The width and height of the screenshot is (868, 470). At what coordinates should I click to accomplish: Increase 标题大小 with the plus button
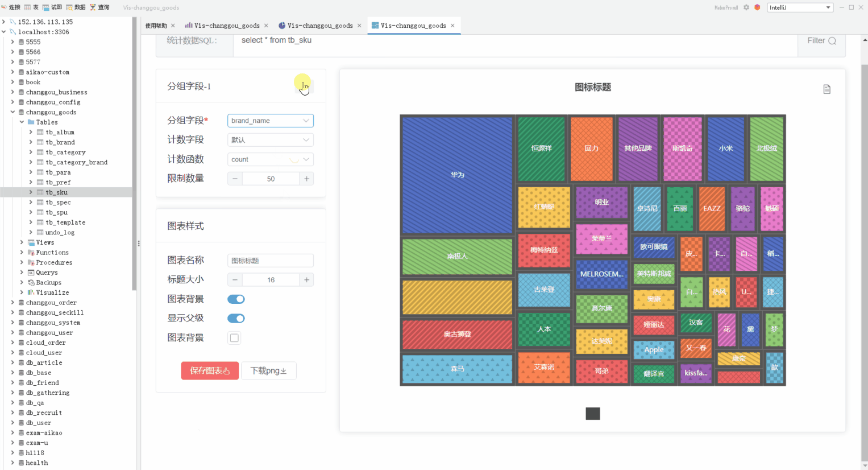point(306,280)
